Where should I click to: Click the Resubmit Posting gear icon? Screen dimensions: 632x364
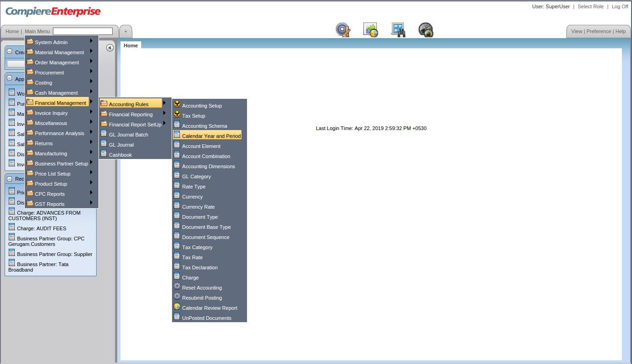pyautogui.click(x=177, y=297)
